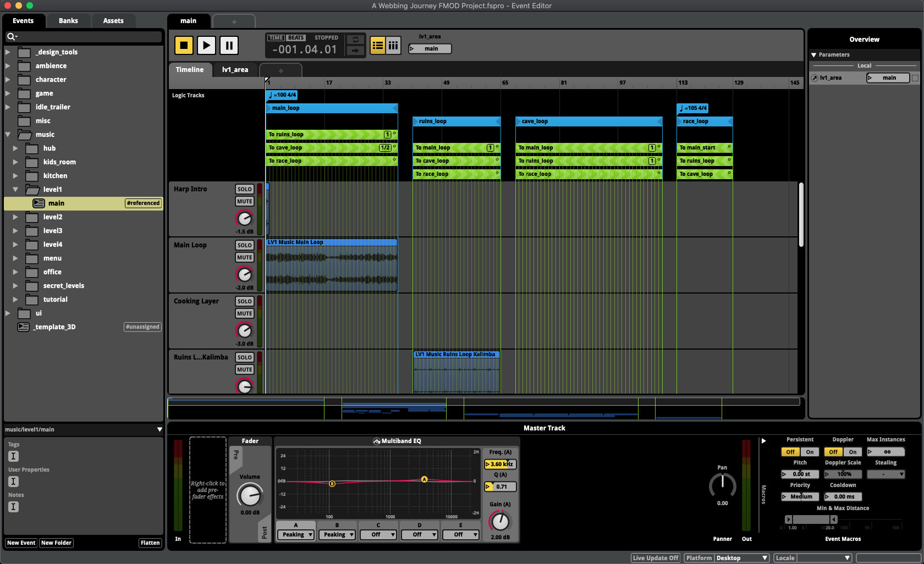The image size is (924, 564).
Task: Click EQ band B node on curve
Action: coord(332,484)
